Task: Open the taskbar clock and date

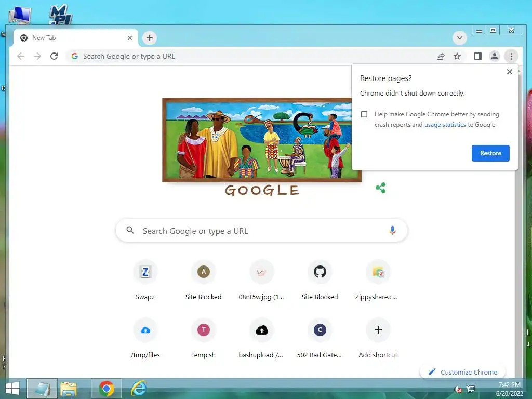Action: coord(509,389)
